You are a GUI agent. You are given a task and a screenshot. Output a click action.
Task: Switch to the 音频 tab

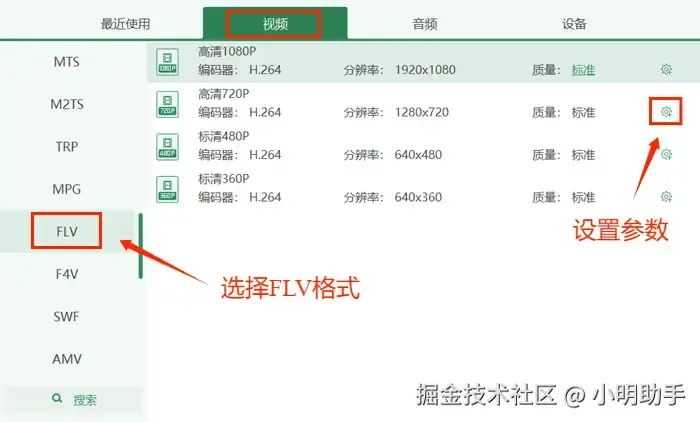point(425,24)
